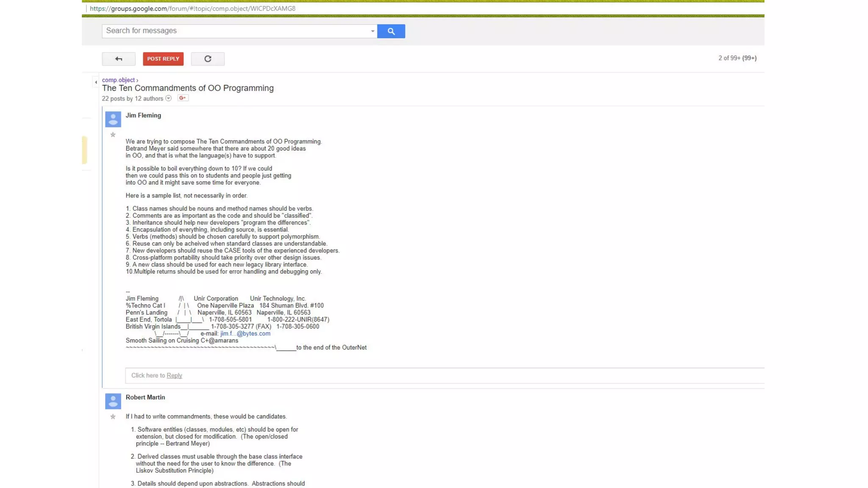This screenshot has height=488, width=868.
Task: Click the Jim Fleming author name
Action: (x=143, y=115)
